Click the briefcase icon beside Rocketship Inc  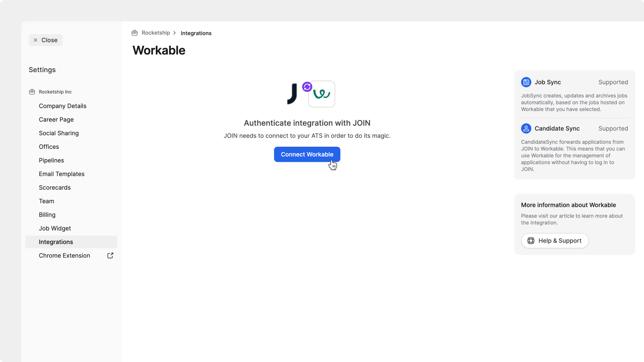coord(32,92)
